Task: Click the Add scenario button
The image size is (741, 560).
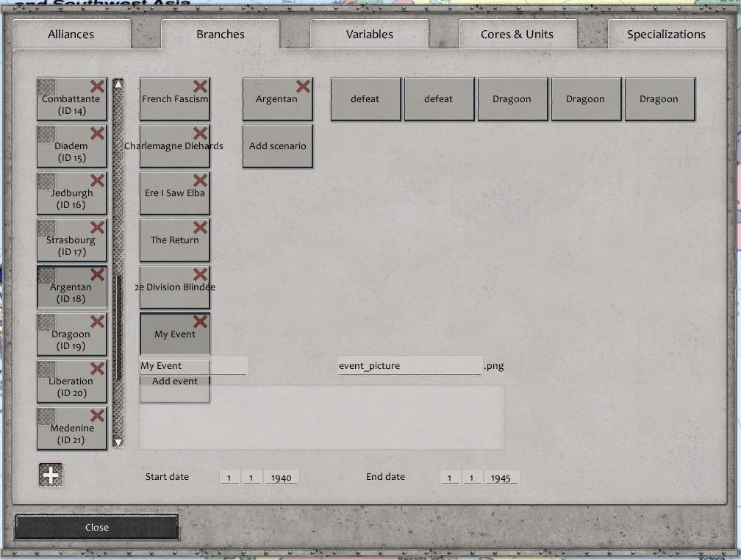Action: coord(277,146)
